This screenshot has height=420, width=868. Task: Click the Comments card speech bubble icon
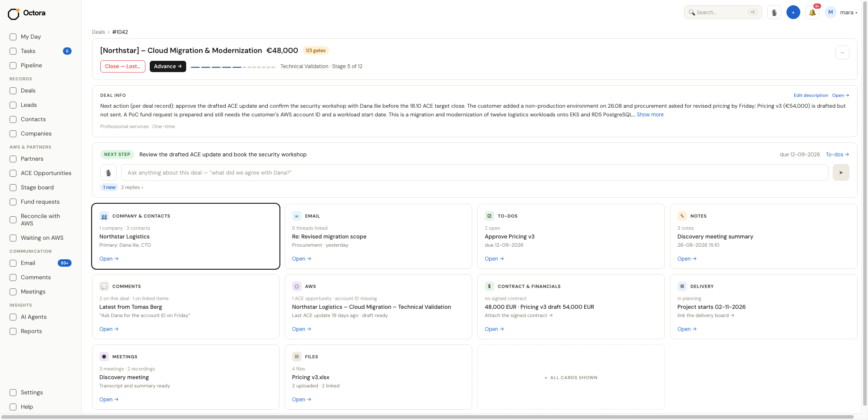[104, 287]
